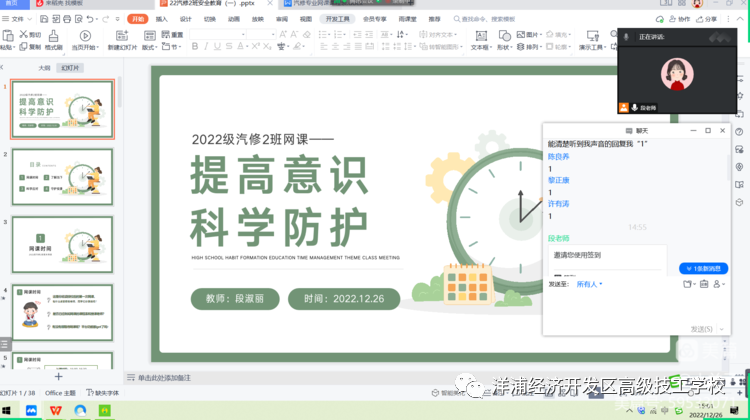This screenshot has width=750, height=420.
Task: Click the 分享 share button
Action: (x=708, y=19)
